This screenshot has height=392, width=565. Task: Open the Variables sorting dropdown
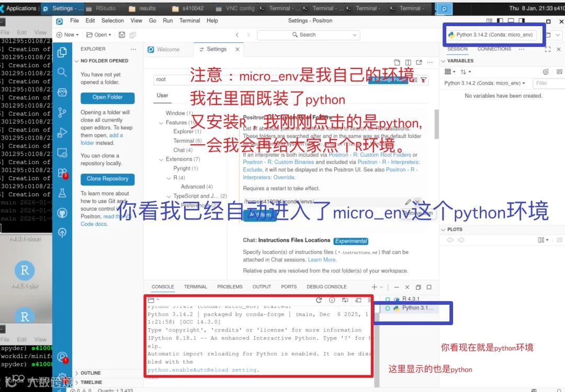pos(466,72)
